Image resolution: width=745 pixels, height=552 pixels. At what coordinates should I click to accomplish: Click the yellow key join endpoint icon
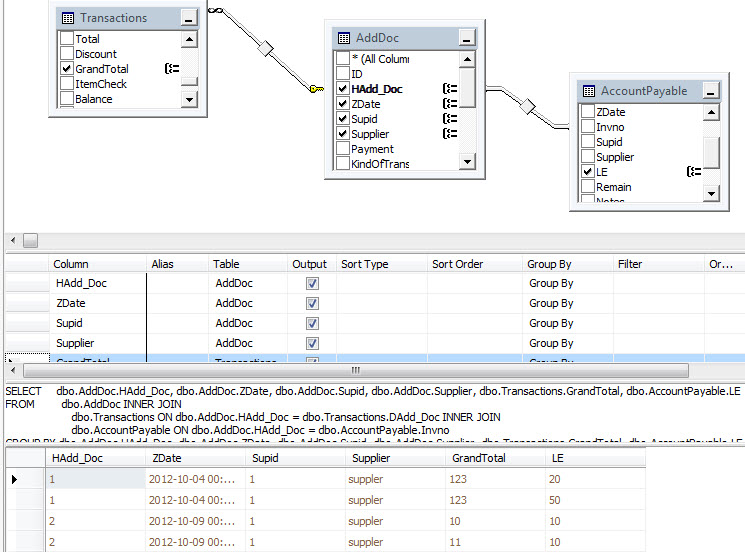coord(317,88)
